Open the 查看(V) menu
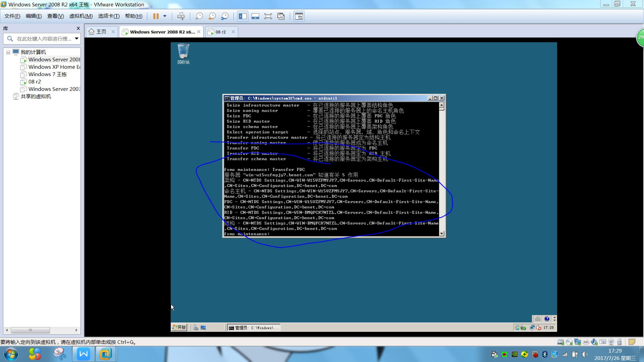Screen dimensions: 644x362 pyautogui.click(x=56, y=16)
